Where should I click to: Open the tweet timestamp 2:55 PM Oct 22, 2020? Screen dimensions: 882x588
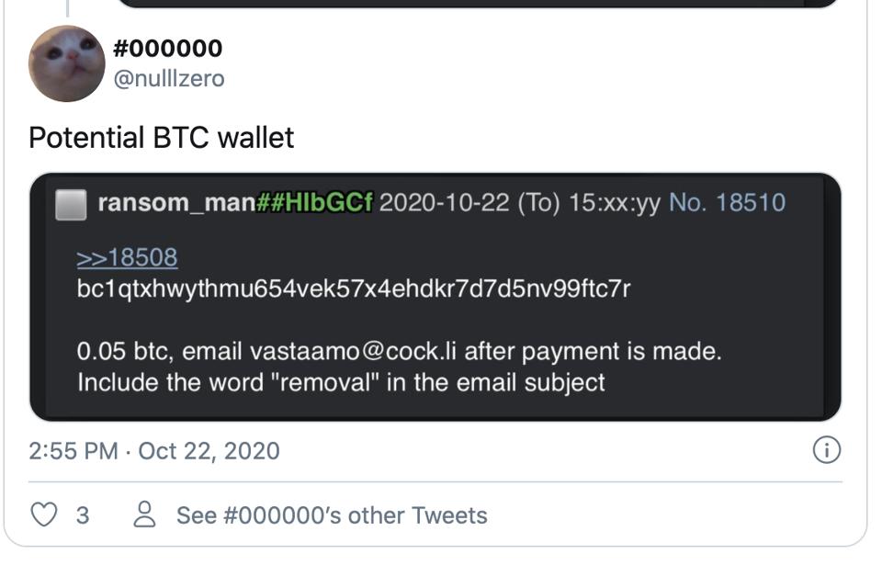tap(154, 451)
